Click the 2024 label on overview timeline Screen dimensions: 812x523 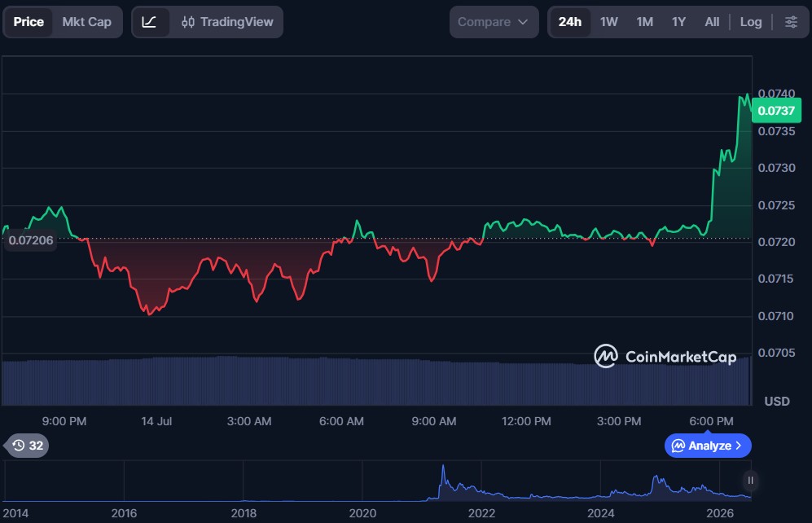click(x=601, y=513)
